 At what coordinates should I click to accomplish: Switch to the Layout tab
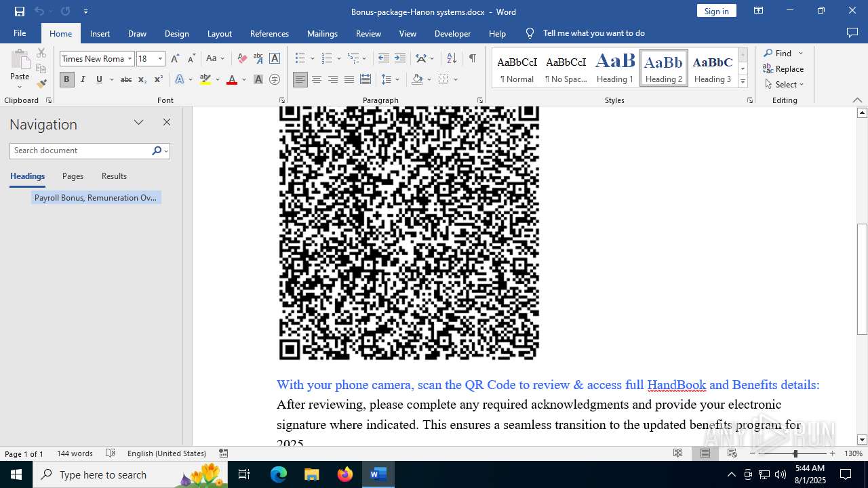219,33
